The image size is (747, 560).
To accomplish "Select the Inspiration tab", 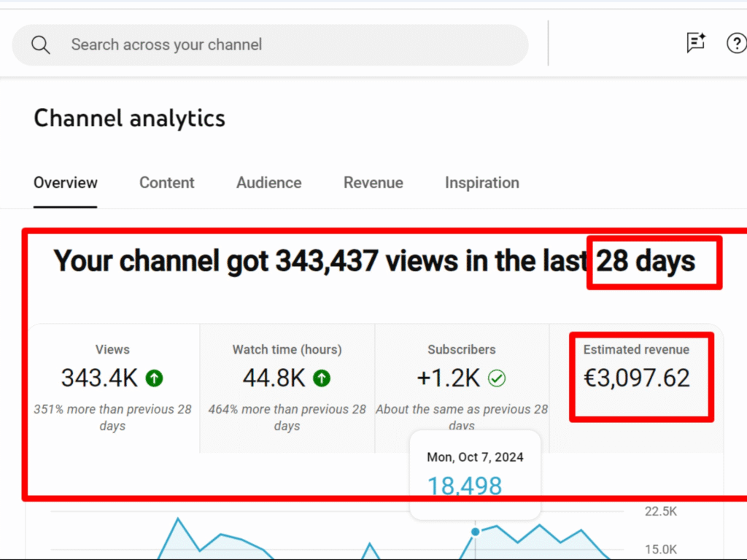I will pyautogui.click(x=481, y=183).
